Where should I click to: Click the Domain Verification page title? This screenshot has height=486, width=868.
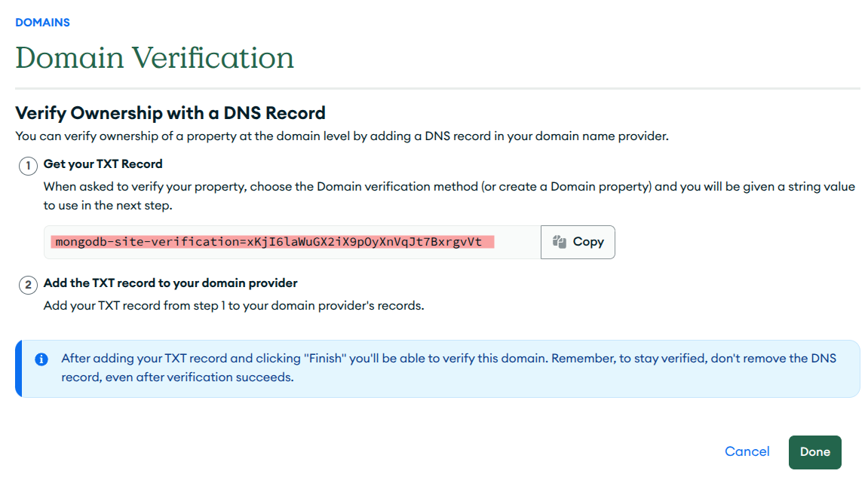pyautogui.click(x=154, y=58)
